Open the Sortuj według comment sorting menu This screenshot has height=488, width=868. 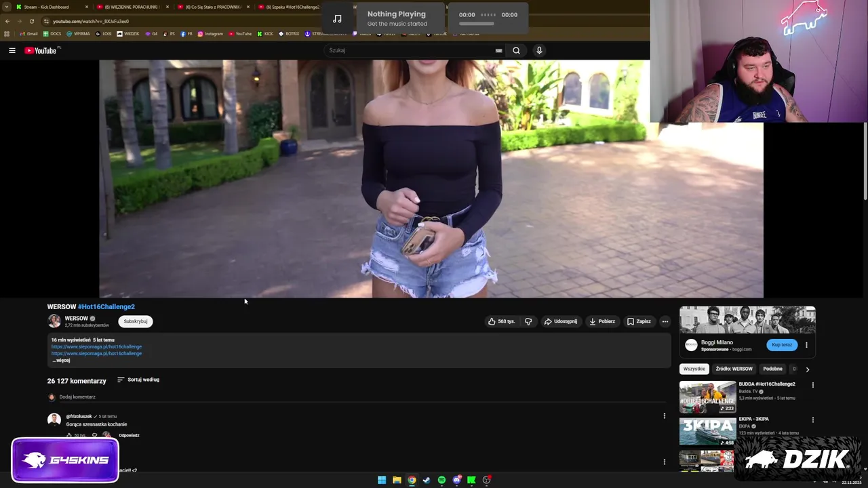click(x=138, y=380)
